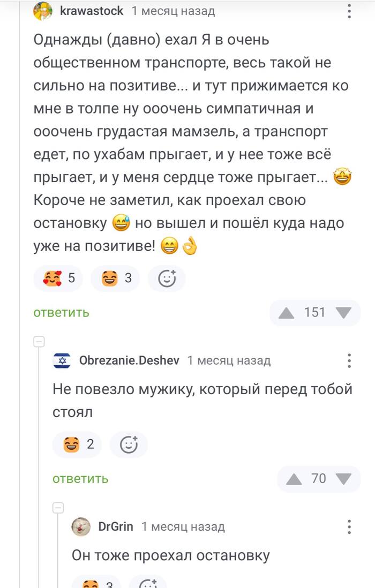Click the rating number 151
This screenshot has height=588, width=375.
[x=315, y=312]
